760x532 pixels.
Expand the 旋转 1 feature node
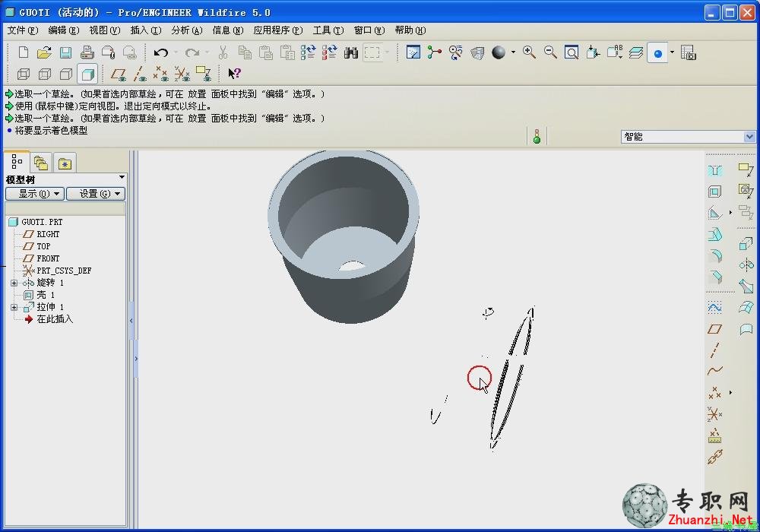14,283
